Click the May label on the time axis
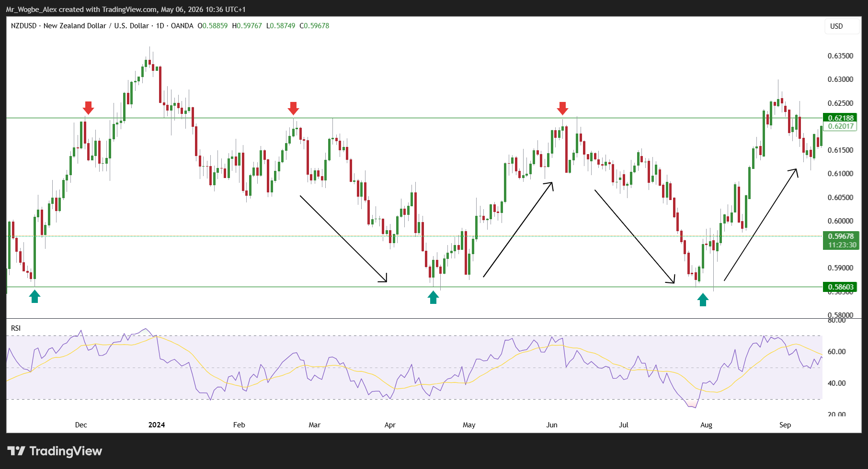868x469 pixels. pos(469,425)
